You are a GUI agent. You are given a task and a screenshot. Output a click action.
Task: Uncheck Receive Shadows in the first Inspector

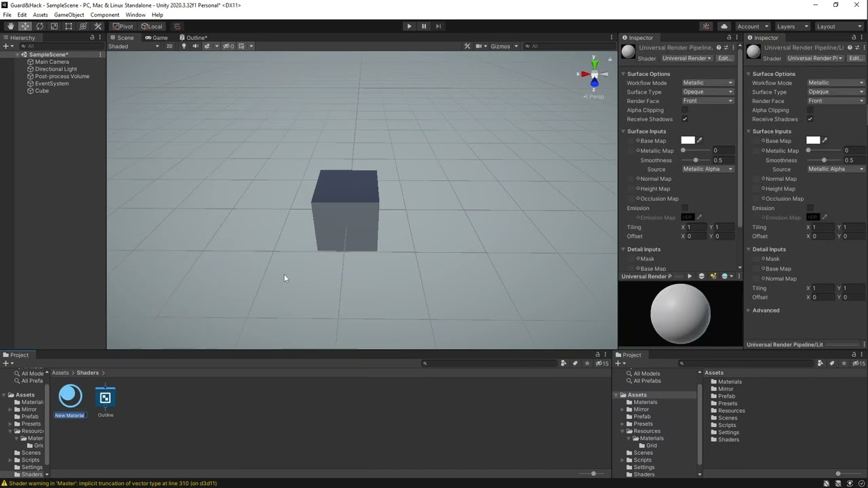tap(685, 119)
